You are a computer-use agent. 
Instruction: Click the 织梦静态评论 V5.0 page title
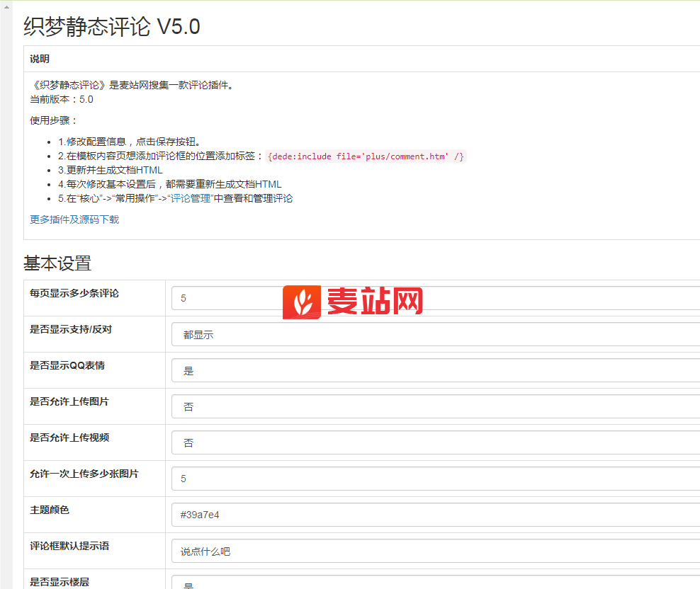pyautogui.click(x=111, y=27)
